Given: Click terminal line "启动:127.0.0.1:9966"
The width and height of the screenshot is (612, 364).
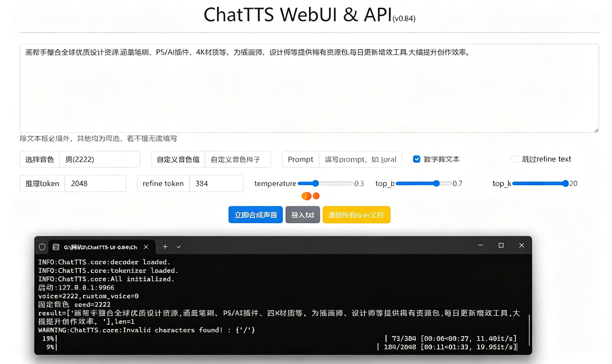Looking at the screenshot, I should click(76, 288).
